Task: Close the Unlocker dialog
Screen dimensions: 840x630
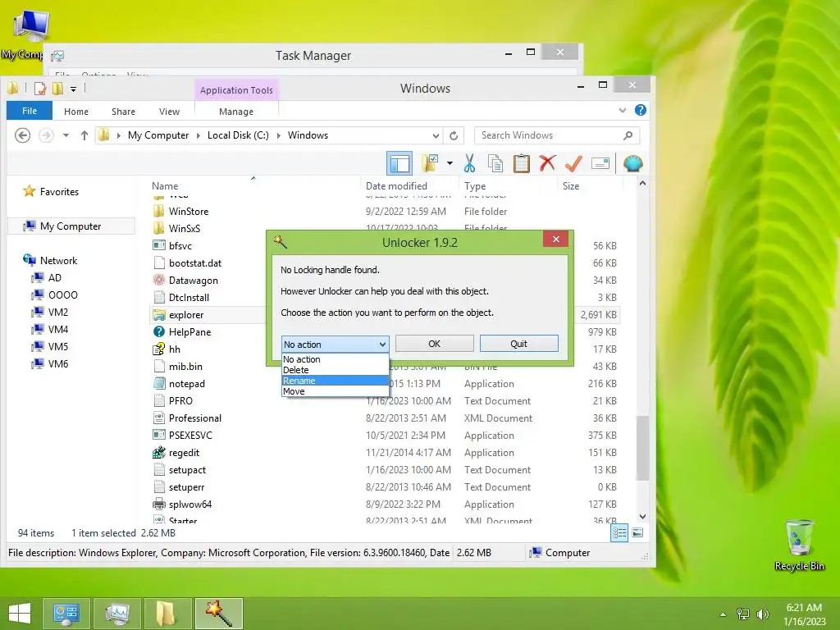Action: pyautogui.click(x=555, y=239)
